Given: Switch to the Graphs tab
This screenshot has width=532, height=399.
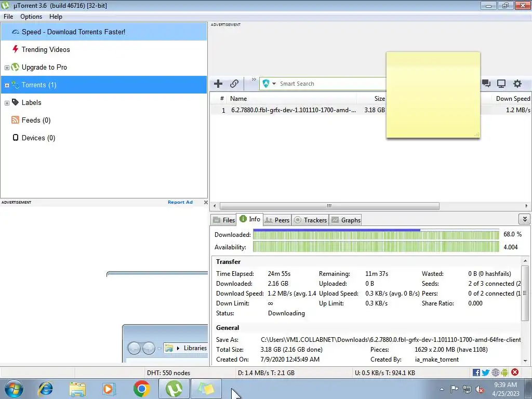Looking at the screenshot, I should click(345, 220).
